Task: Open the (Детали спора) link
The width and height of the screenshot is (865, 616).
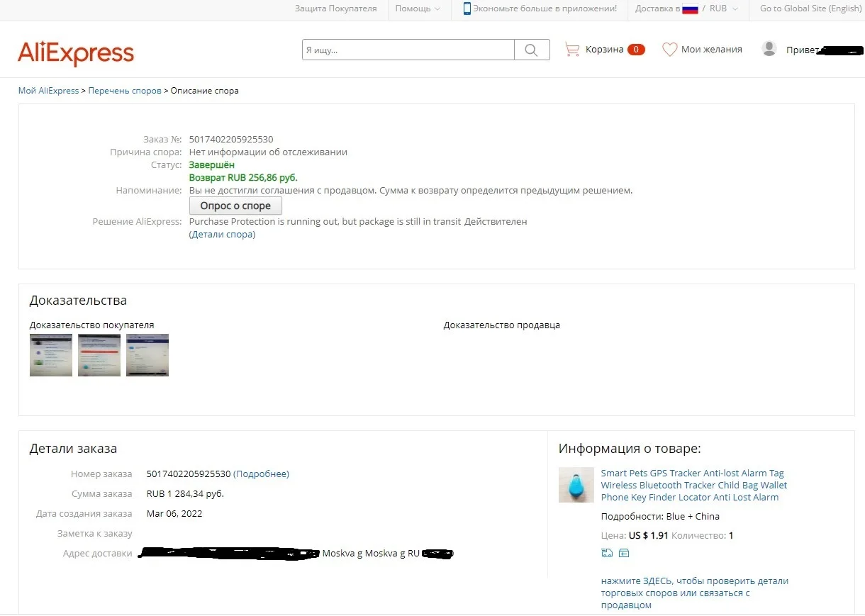Action: coord(222,235)
